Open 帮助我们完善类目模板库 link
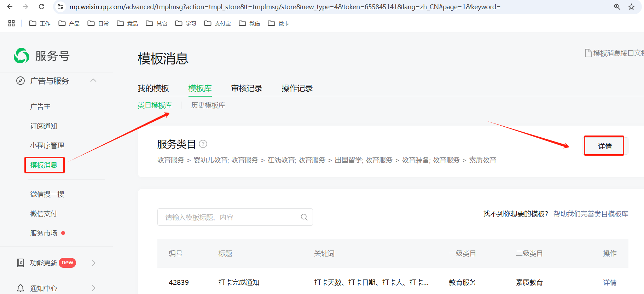The height and width of the screenshot is (294, 644). tap(591, 214)
